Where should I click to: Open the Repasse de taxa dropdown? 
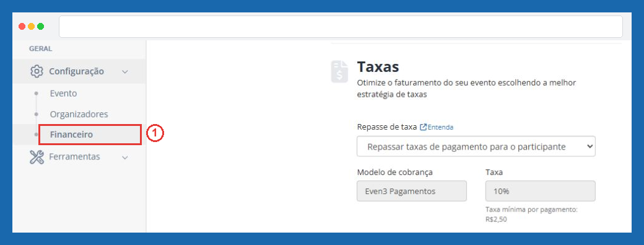[x=476, y=146]
